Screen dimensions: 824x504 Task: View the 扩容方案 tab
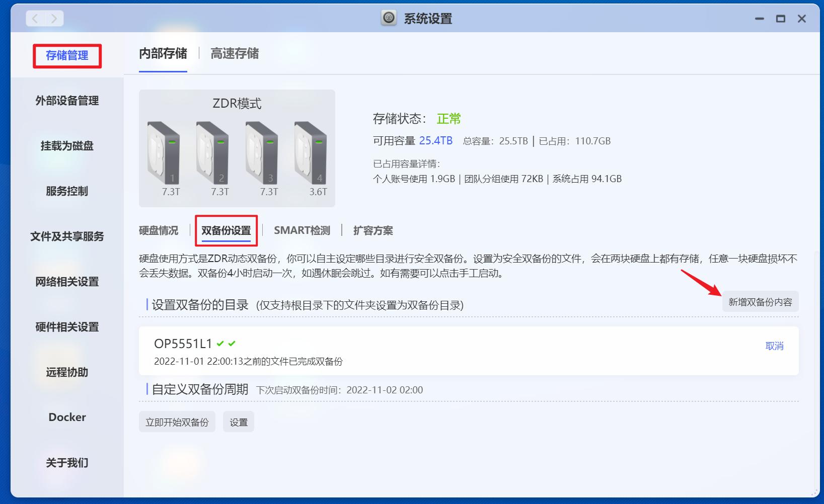(373, 230)
